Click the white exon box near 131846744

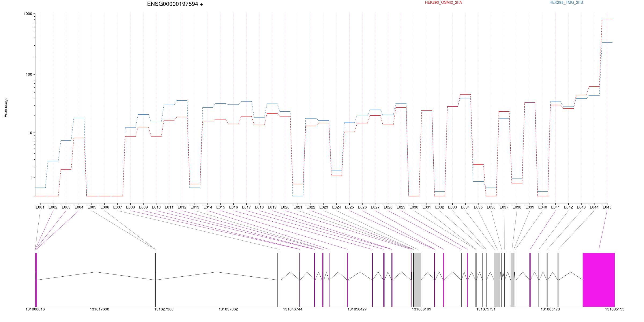[x=279, y=280]
